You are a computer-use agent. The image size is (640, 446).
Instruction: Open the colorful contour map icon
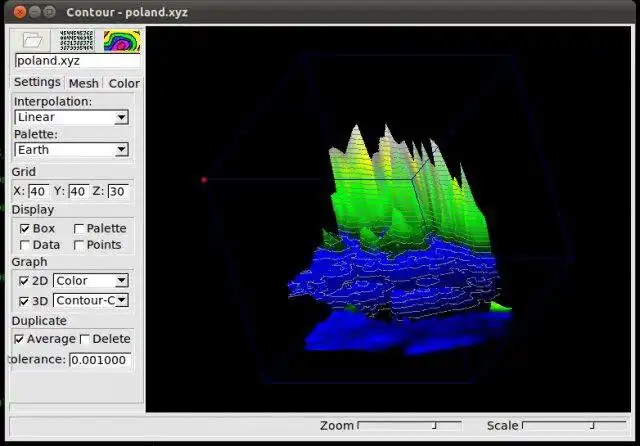click(x=122, y=40)
